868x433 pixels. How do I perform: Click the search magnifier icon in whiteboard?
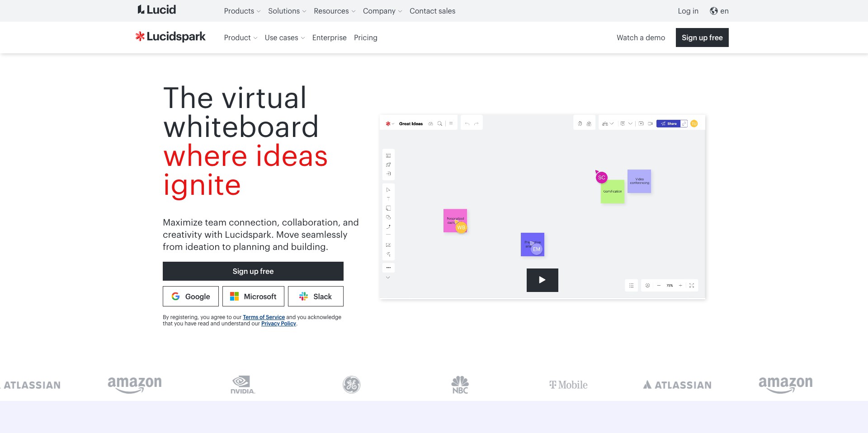tap(440, 123)
